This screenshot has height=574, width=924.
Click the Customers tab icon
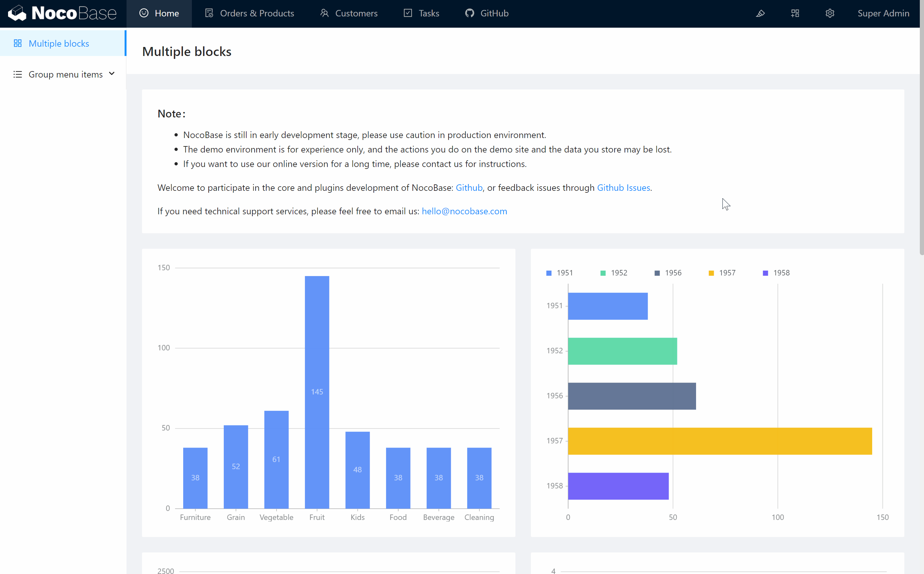click(x=324, y=13)
